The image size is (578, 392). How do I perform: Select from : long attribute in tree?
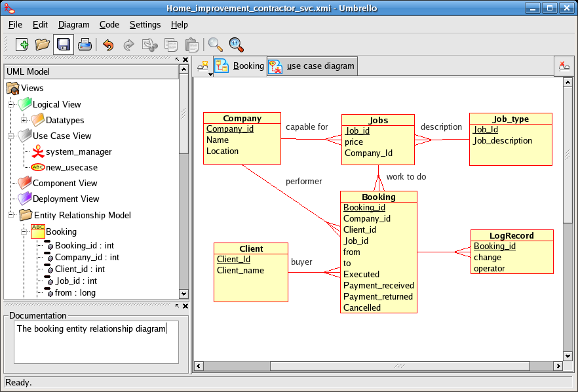tap(75, 293)
